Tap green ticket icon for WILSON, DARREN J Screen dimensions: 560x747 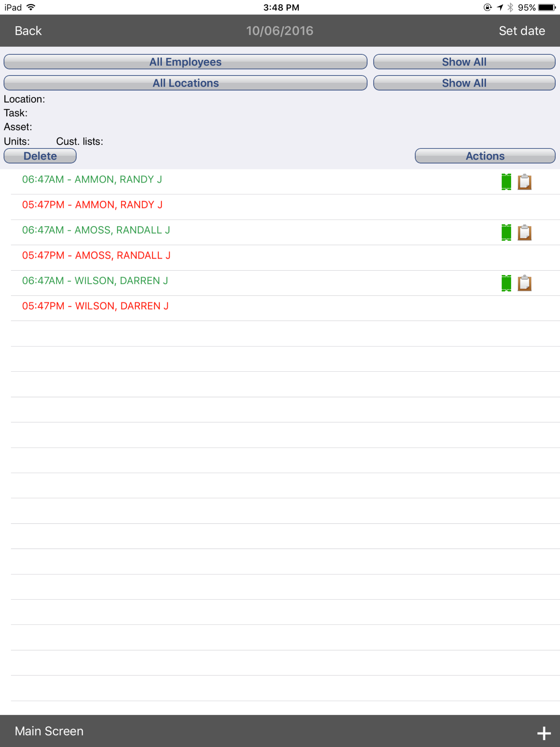(x=506, y=283)
